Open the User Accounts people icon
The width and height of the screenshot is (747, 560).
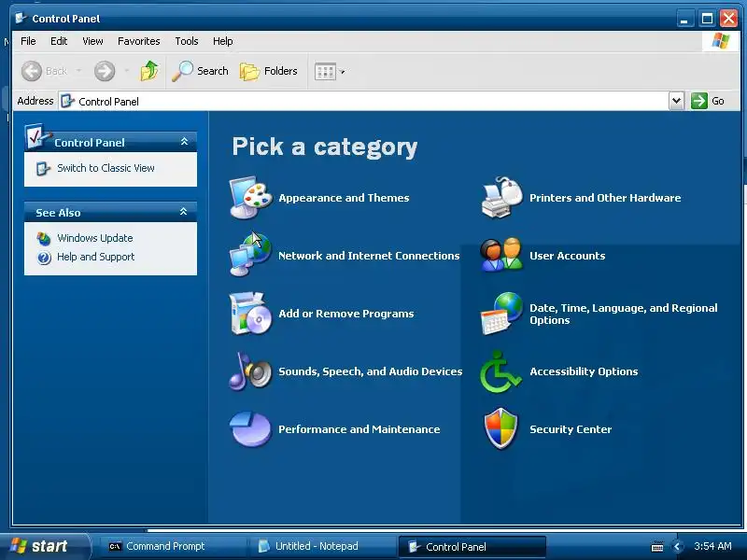tap(501, 255)
